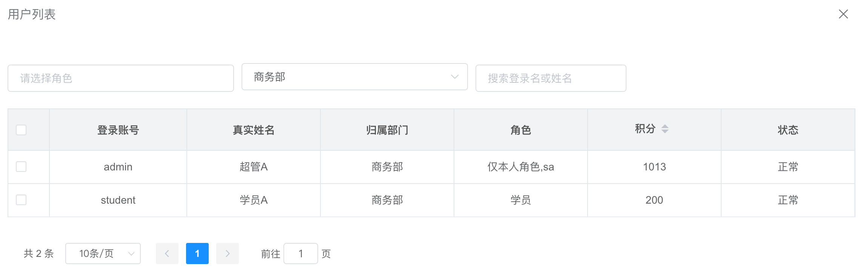Click the 1013 points cell
This screenshot has width=868, height=269.
tap(654, 167)
